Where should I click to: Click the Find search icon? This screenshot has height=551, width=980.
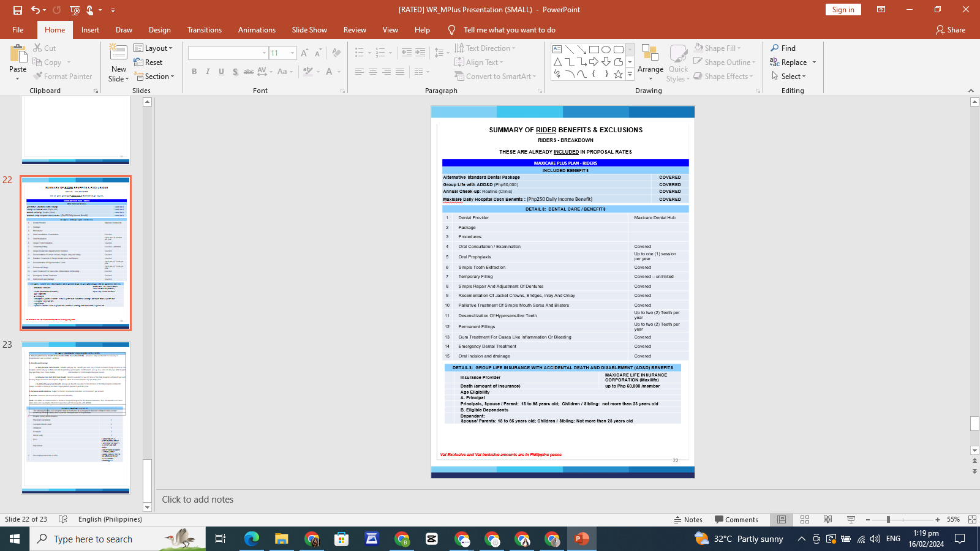[x=775, y=48]
